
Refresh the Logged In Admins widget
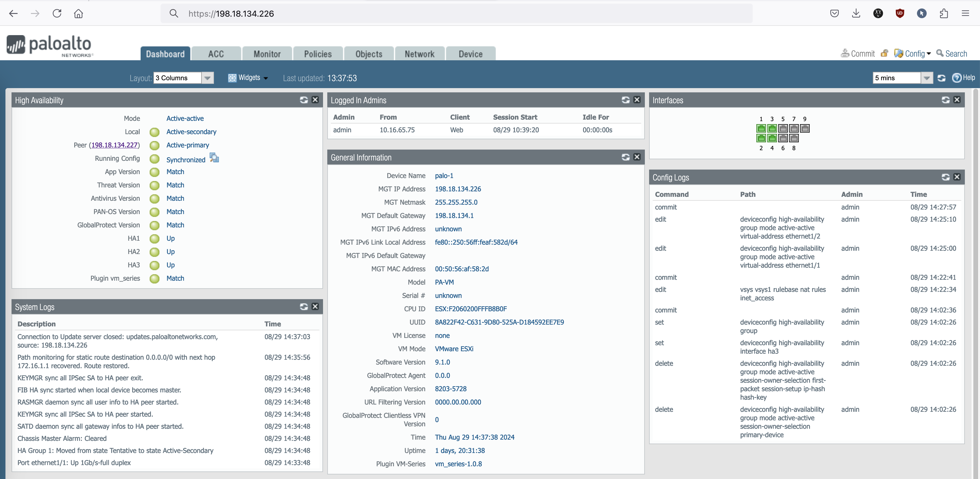(625, 100)
